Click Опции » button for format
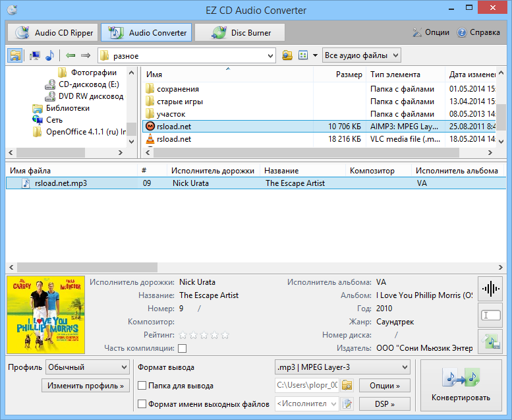The height and width of the screenshot is (420, 512). pos(385,386)
